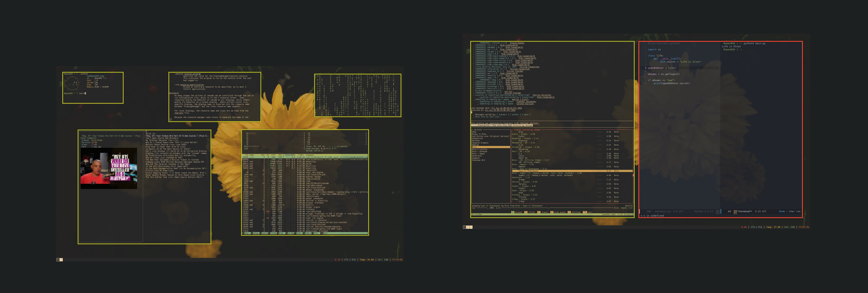
Task: Open the F6 SortBy menu in htop
Action: (x=290, y=233)
